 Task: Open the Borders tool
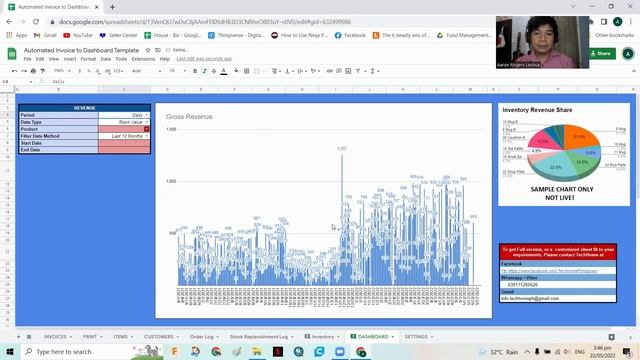point(247,71)
